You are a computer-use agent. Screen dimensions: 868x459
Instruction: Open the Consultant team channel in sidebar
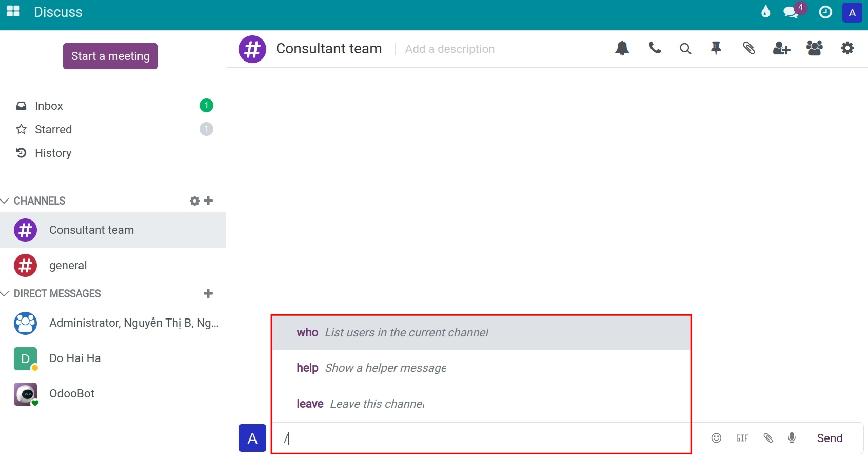click(113, 230)
